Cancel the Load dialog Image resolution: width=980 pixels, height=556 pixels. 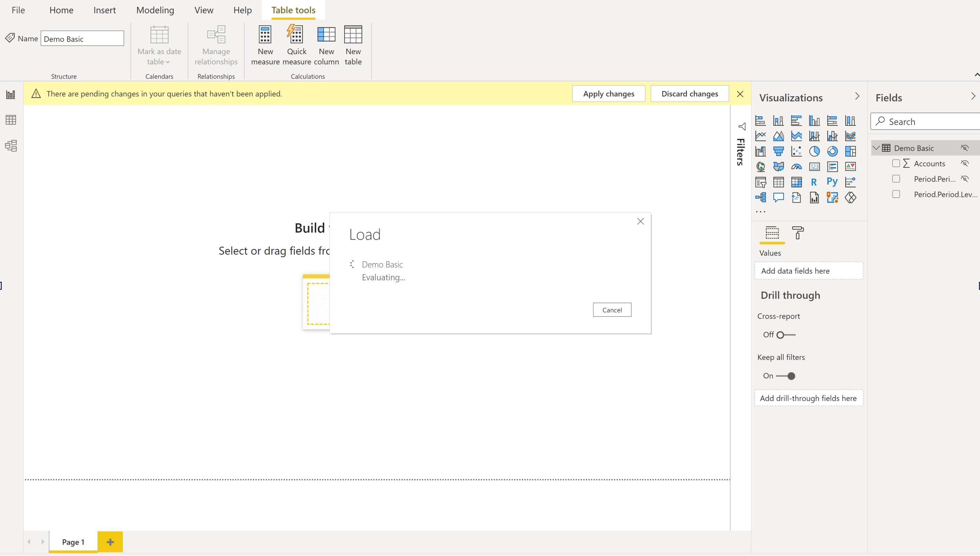coord(612,310)
